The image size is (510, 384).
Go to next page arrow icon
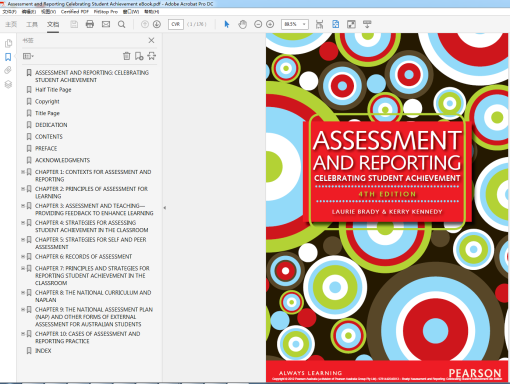(x=157, y=24)
